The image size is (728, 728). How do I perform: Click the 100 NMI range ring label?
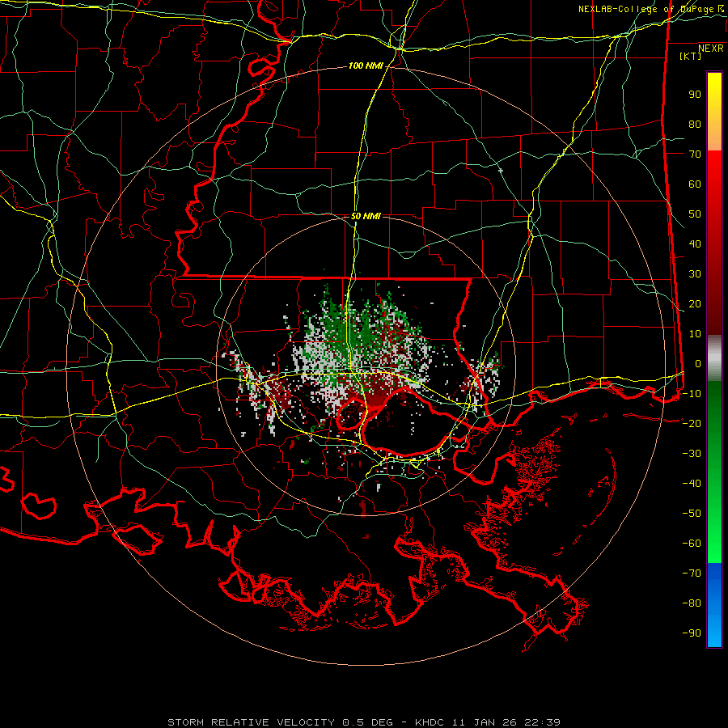coord(366,66)
